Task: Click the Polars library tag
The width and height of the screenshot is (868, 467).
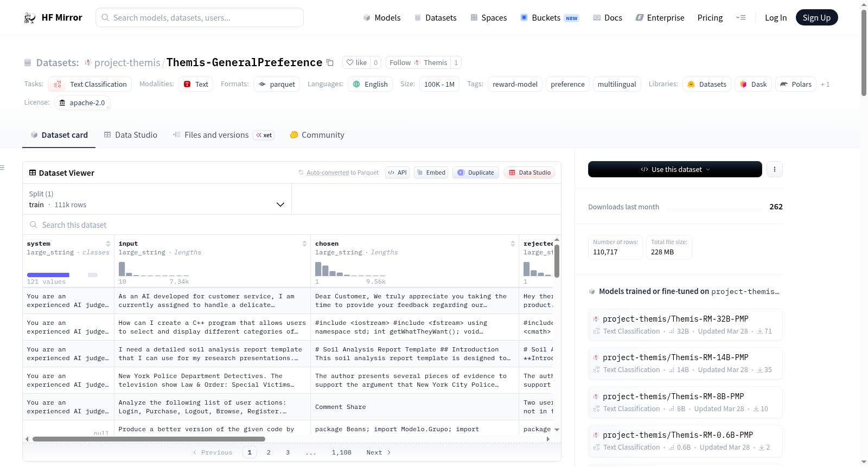Action: (796, 84)
